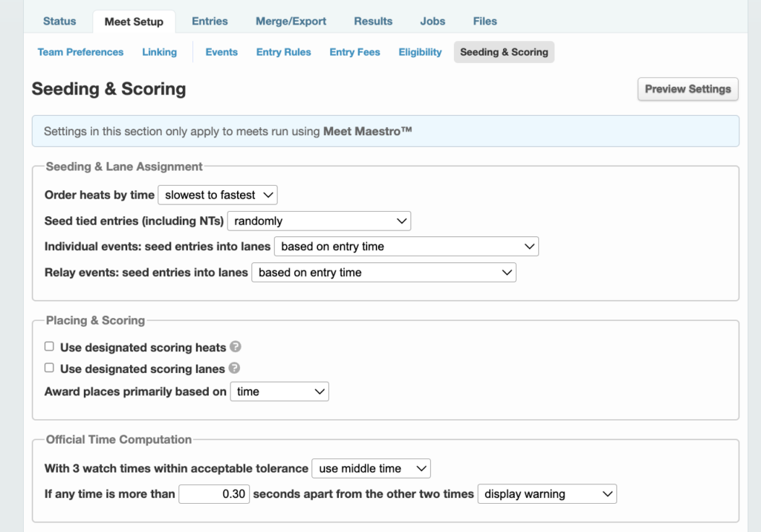Go to the Linking sub-section

point(159,52)
